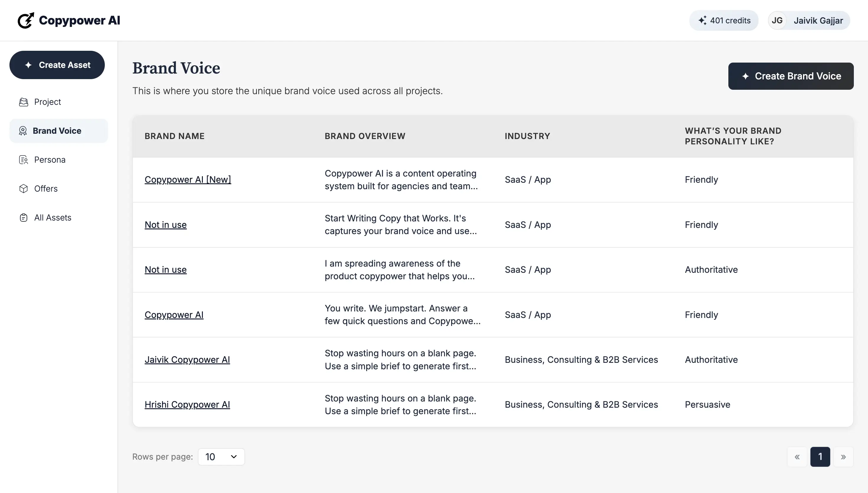Click the All Assets document icon

23,217
